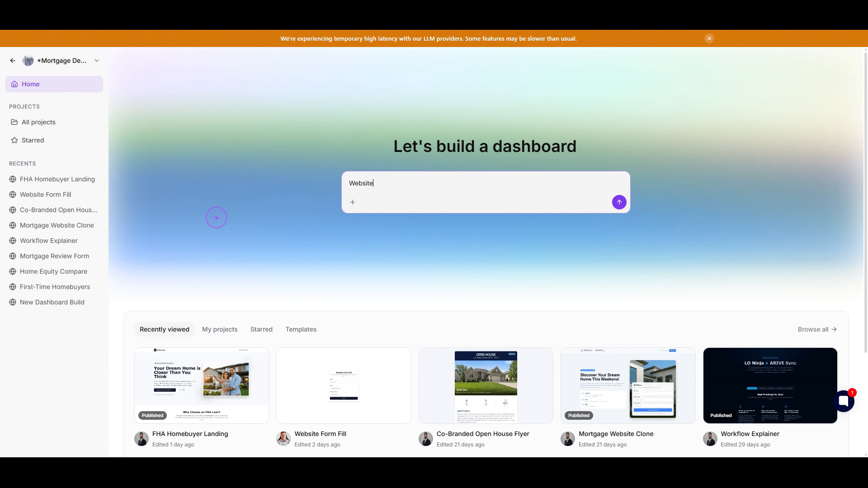
Task: Open recent item 'First-Time Homebuyers'
Action: coord(54,286)
